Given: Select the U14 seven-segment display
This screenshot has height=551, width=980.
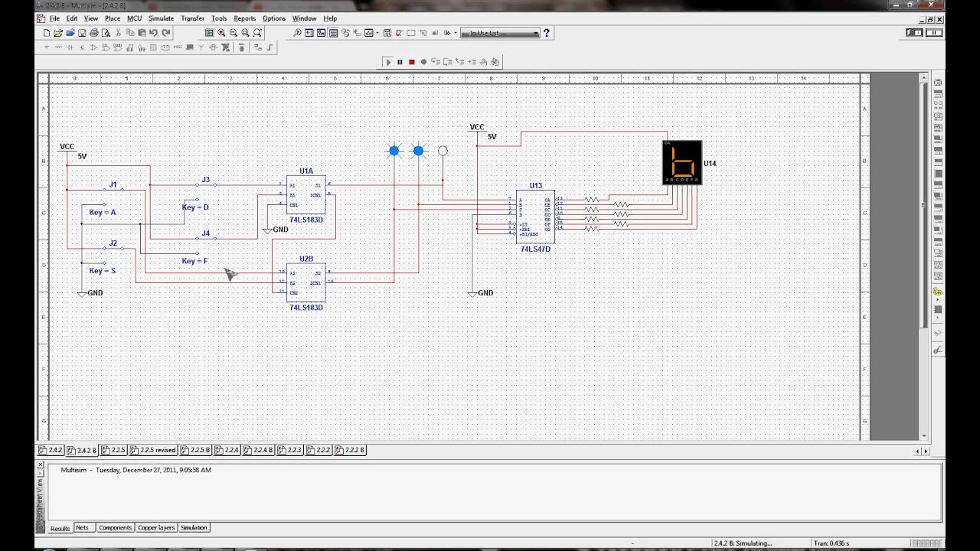Looking at the screenshot, I should pyautogui.click(x=681, y=162).
